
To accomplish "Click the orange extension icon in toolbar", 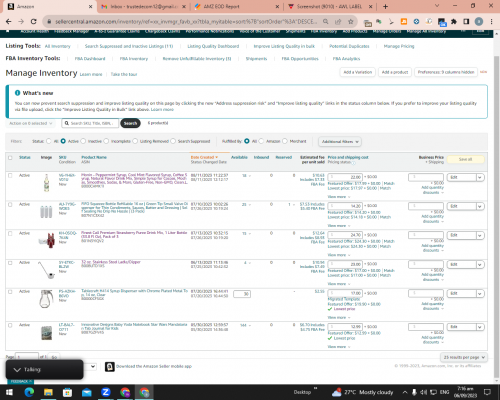I will (x=404, y=22).
